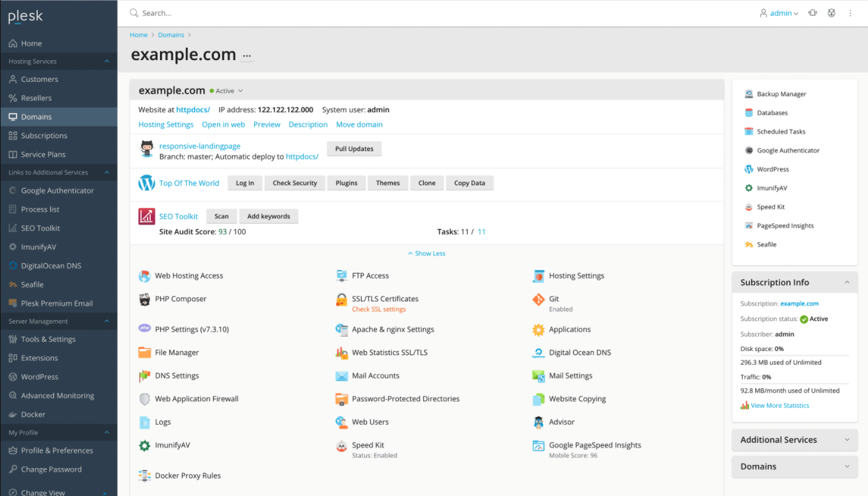The height and width of the screenshot is (496, 868).
Task: Click the Docker Proxy Rules icon
Action: tap(144, 476)
